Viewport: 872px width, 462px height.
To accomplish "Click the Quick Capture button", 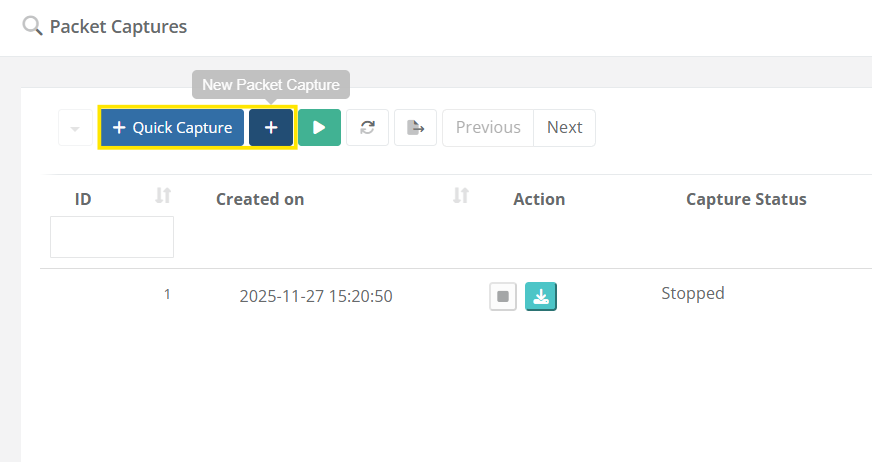I will (x=172, y=128).
